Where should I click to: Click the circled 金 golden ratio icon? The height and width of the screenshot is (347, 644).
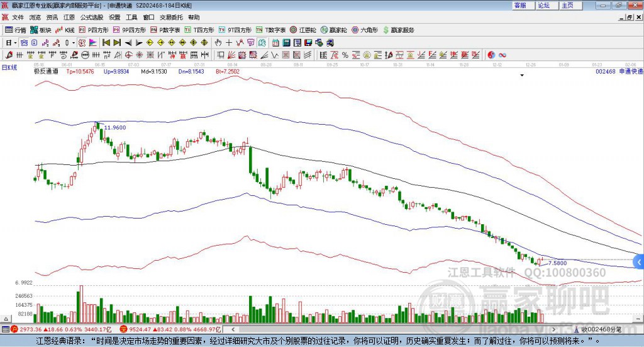367,55
